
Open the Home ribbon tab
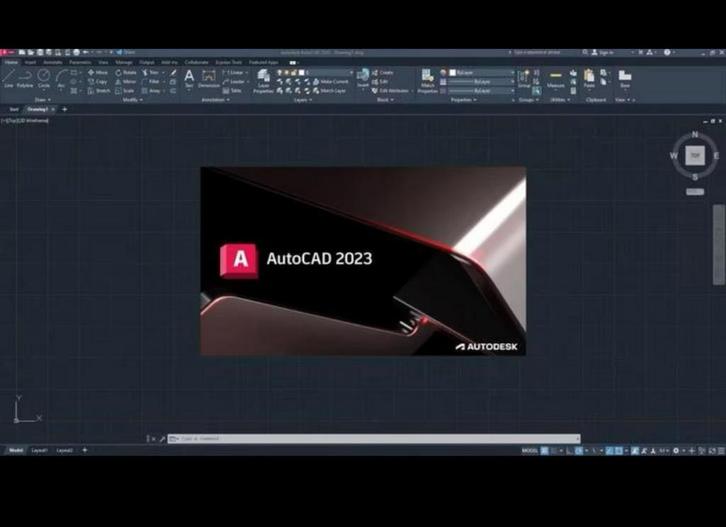(11, 62)
